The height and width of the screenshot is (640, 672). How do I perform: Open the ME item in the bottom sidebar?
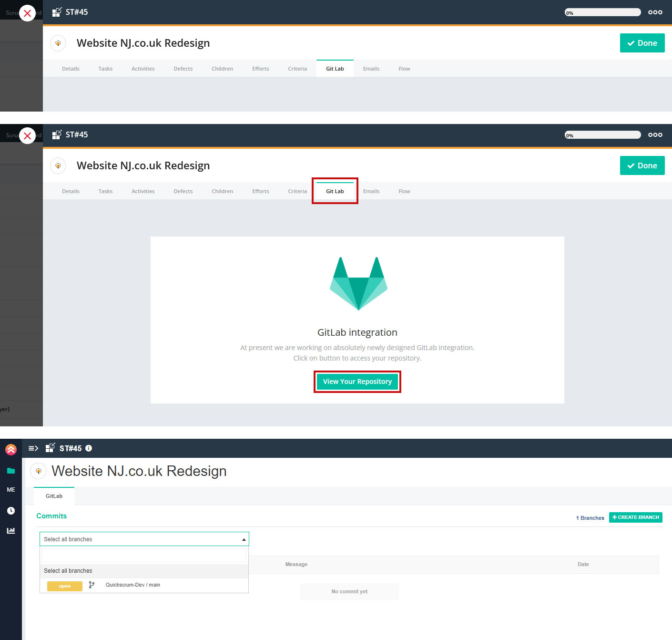pyautogui.click(x=11, y=490)
